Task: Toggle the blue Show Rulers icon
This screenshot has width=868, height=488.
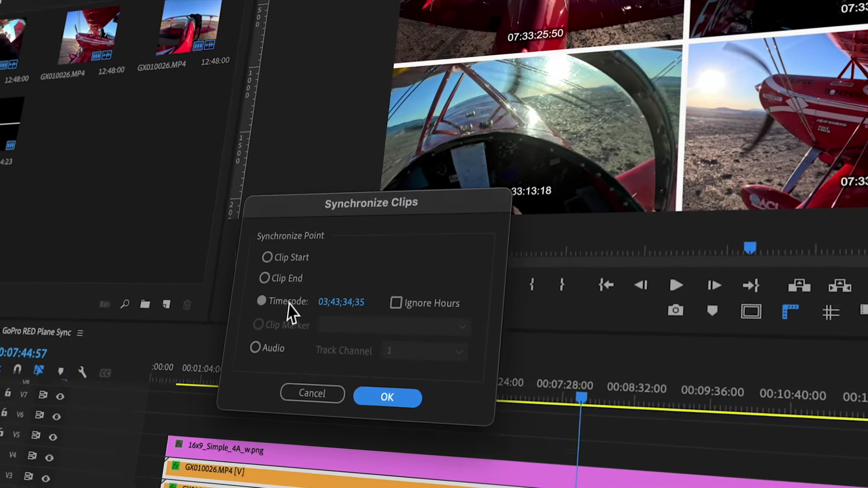Action: 791,311
